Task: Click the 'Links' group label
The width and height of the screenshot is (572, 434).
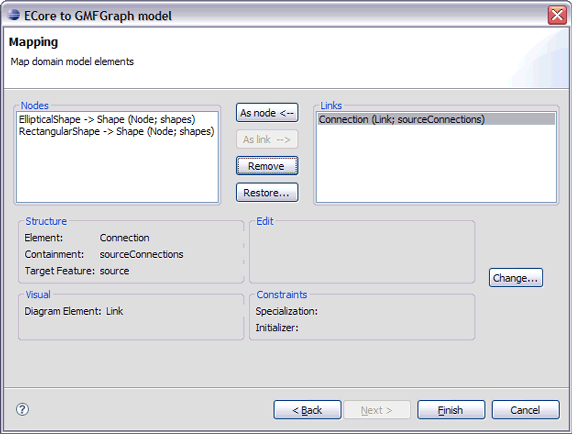Action: pos(331,105)
